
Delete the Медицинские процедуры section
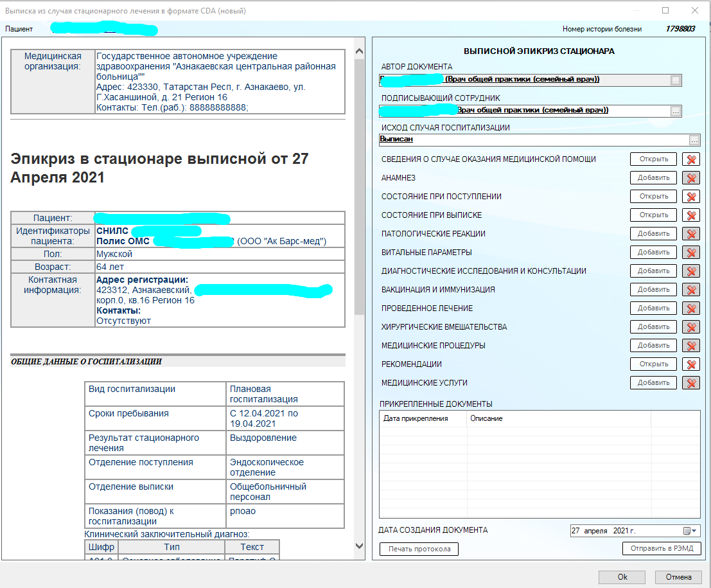pos(691,345)
